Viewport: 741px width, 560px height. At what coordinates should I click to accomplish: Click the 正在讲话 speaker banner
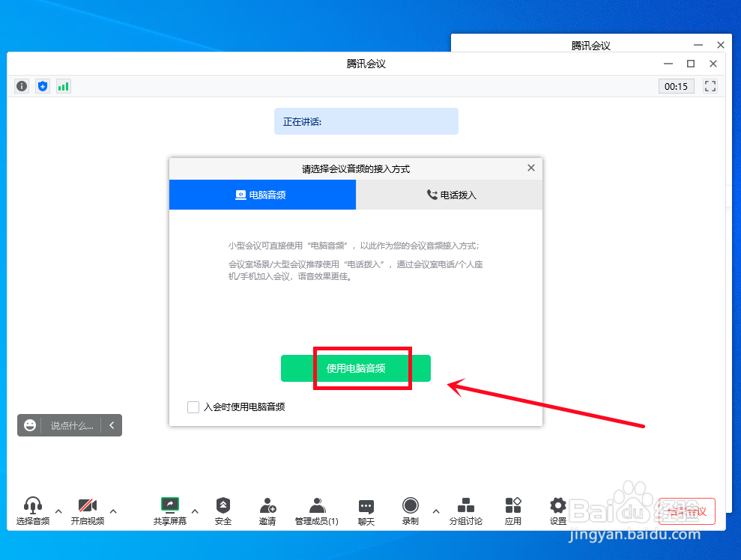click(x=366, y=121)
